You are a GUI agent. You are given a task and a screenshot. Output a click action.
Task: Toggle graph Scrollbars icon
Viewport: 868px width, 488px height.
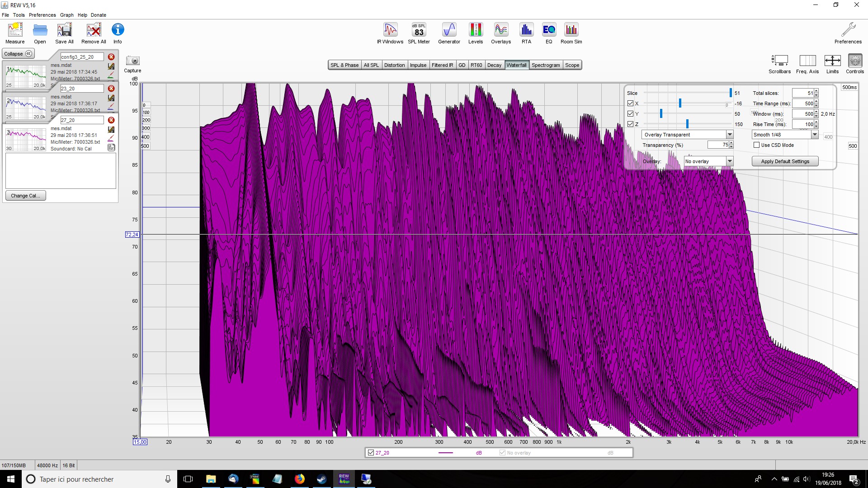779,61
